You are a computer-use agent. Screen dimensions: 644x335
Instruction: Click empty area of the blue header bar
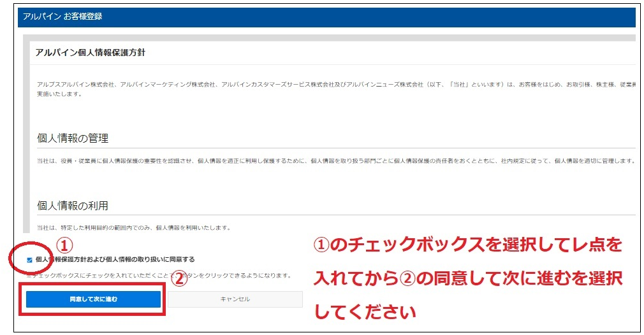coord(383,17)
